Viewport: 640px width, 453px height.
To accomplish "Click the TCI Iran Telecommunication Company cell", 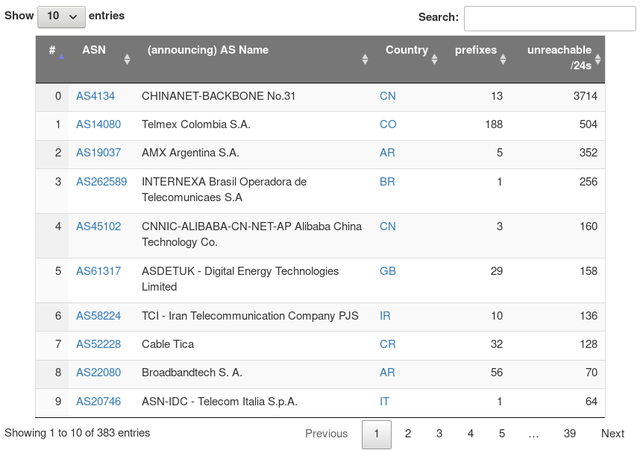I will click(253, 316).
